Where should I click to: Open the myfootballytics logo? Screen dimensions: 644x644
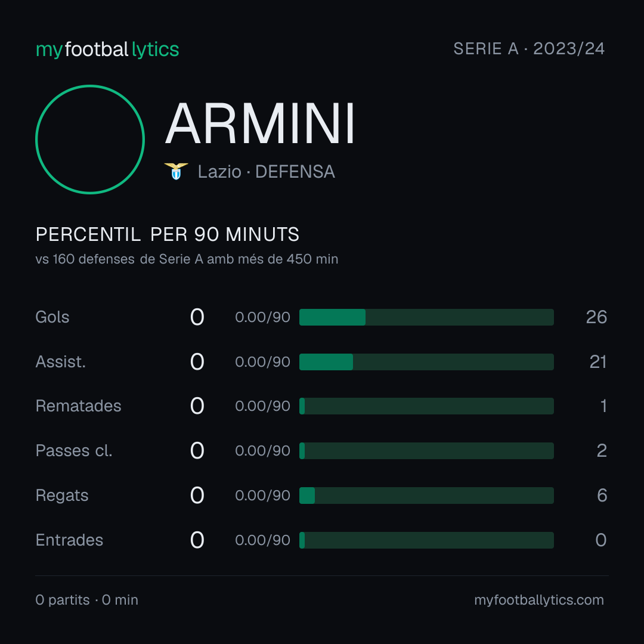[107, 49]
